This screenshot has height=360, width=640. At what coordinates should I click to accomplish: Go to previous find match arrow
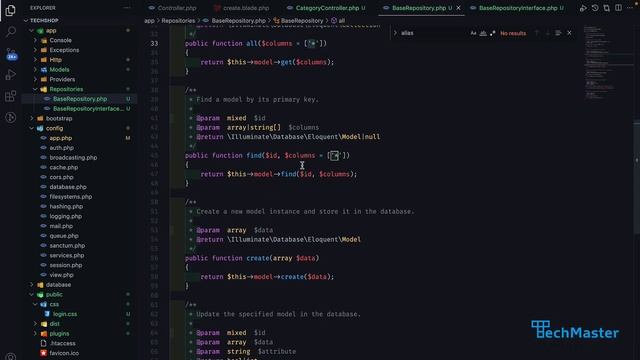point(537,33)
